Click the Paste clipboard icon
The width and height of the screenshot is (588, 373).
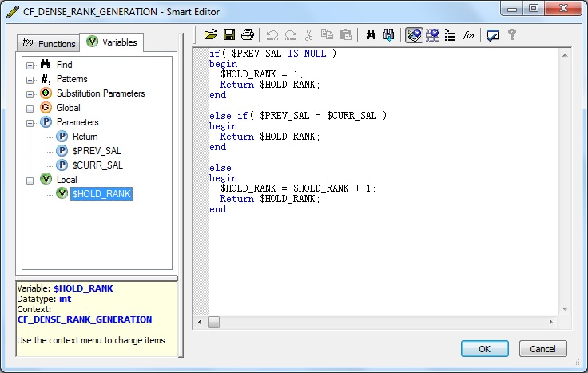pos(345,35)
